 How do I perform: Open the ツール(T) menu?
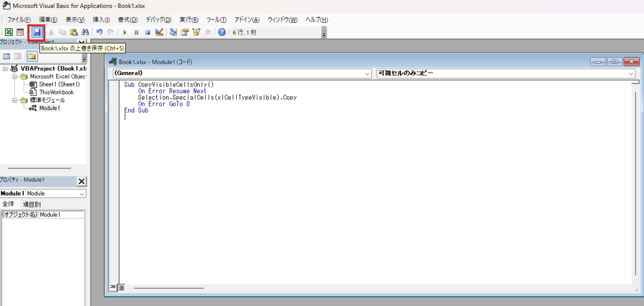(216, 19)
